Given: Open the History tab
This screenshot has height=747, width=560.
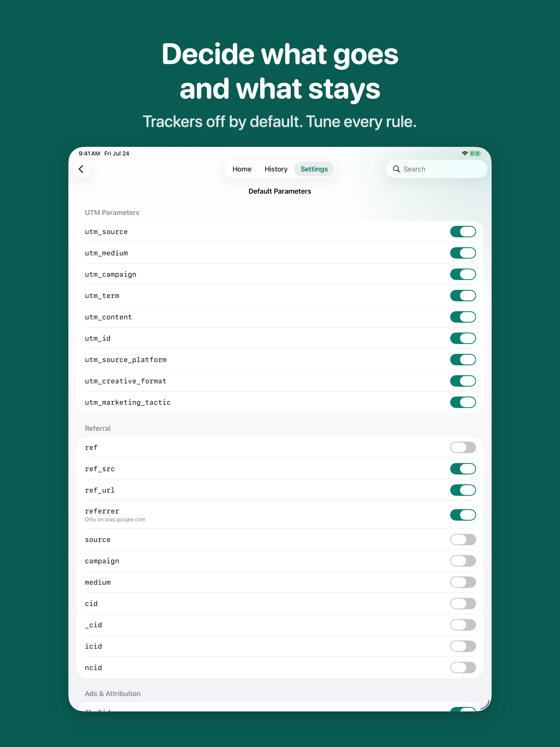Looking at the screenshot, I should coord(276,169).
